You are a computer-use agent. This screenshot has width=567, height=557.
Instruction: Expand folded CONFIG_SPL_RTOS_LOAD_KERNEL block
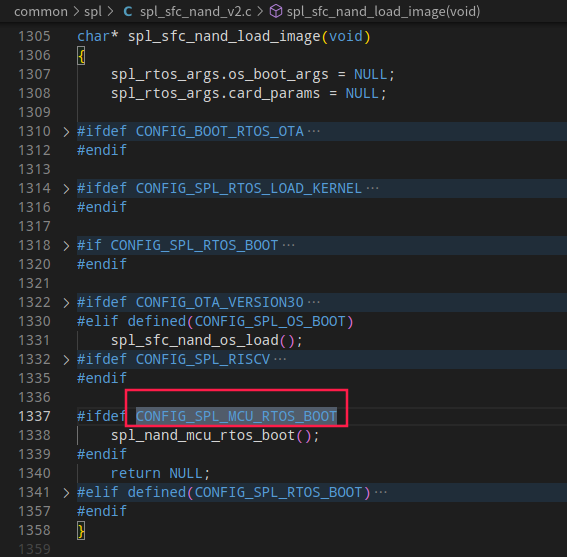tap(66, 189)
